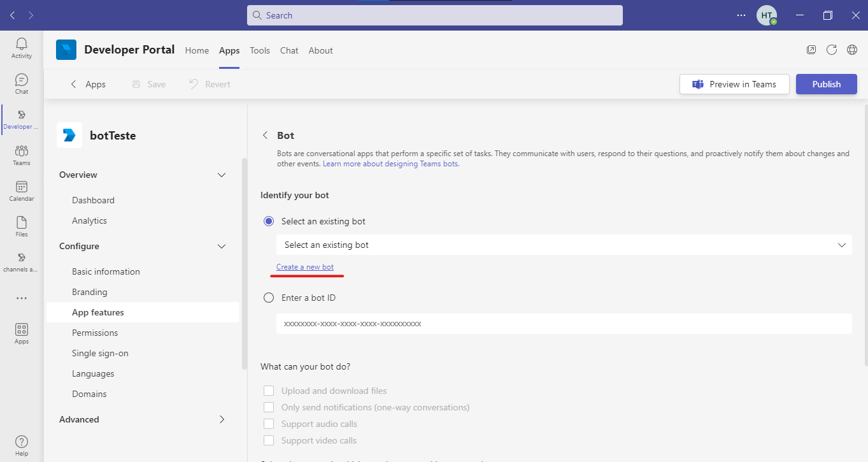Viewport: 868px width, 462px height.
Task: Open Chat in the left sidebar
Action: point(22,83)
